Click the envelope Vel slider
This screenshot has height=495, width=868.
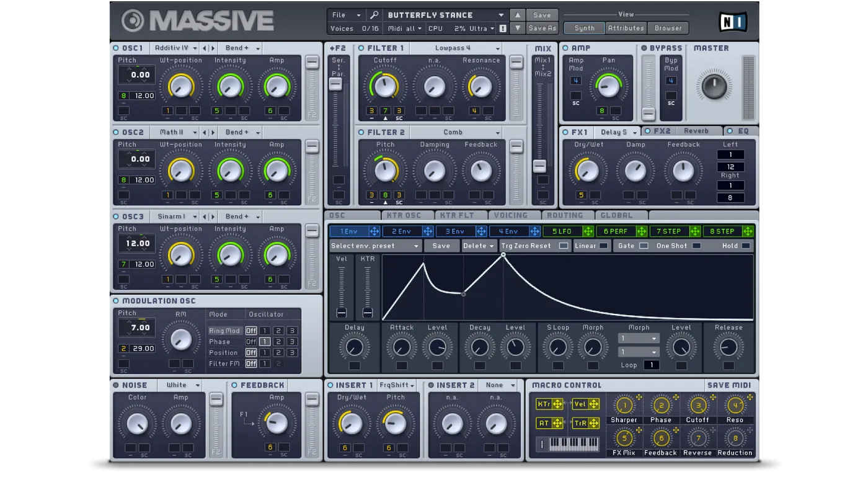pos(341,313)
